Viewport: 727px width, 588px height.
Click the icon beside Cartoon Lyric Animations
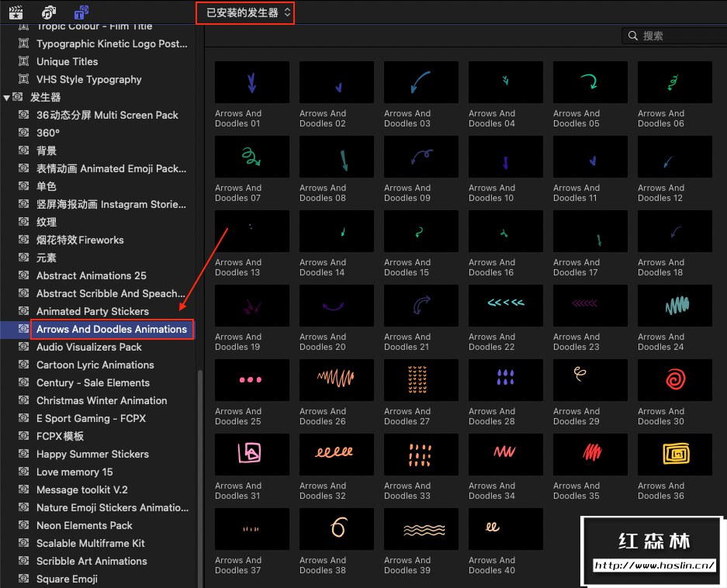tap(23, 365)
